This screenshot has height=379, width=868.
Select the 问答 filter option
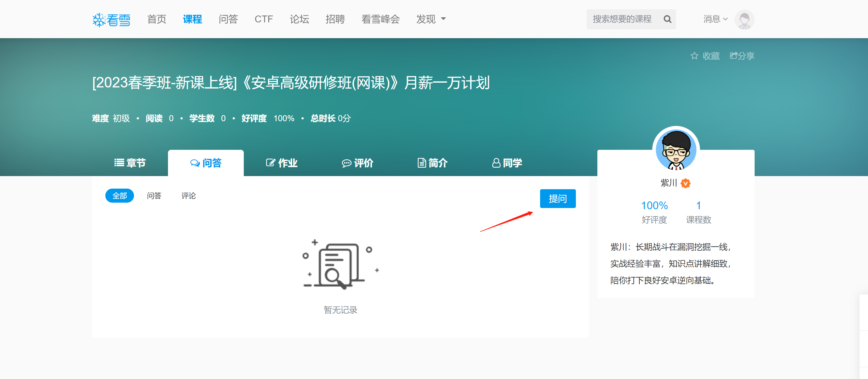pos(154,196)
